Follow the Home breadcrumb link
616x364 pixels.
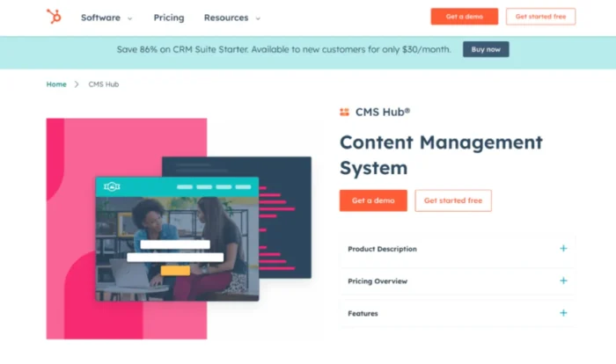click(x=56, y=84)
